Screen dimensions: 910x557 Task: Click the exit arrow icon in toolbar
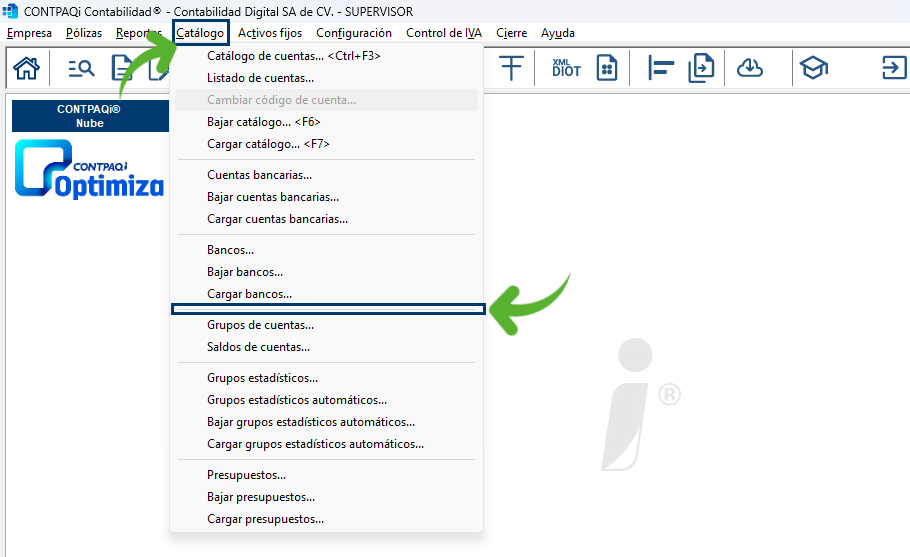point(893,68)
